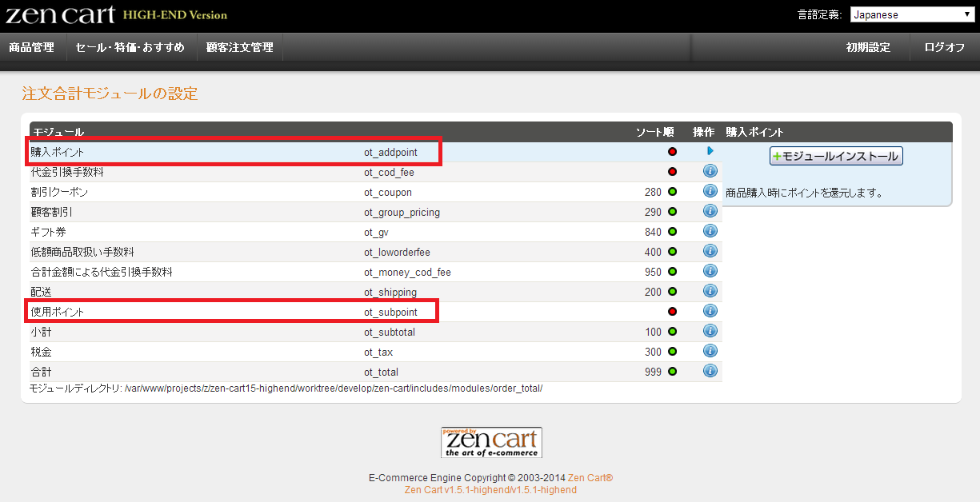Click モジュールインストール button

point(836,157)
